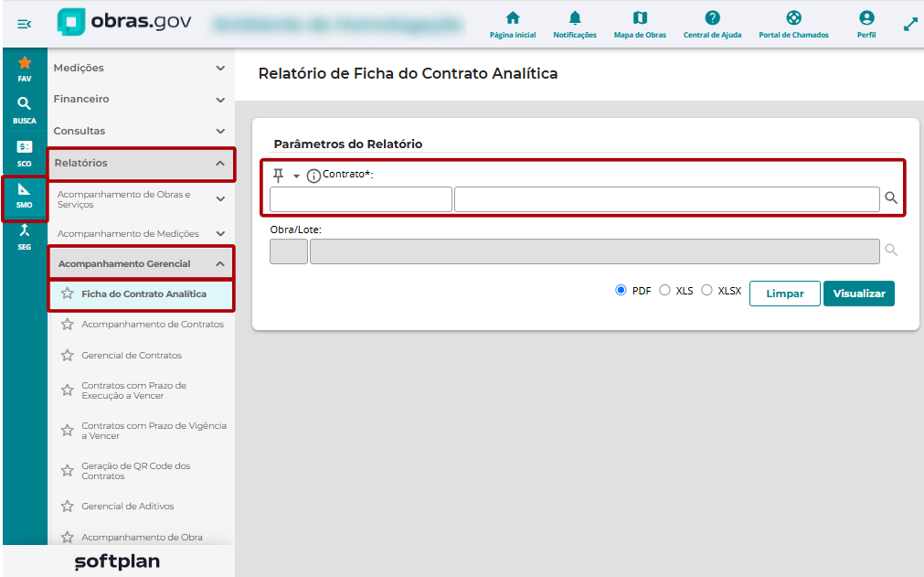The image size is (924, 577).
Task: Switch to SMO module
Action: (x=25, y=197)
